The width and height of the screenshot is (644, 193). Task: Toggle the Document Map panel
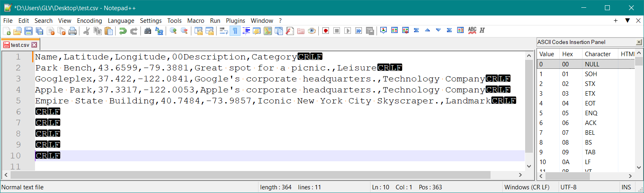tap(267, 31)
